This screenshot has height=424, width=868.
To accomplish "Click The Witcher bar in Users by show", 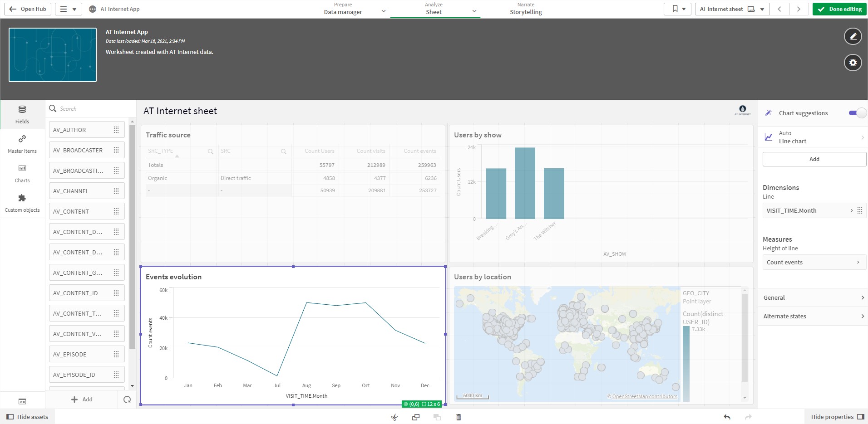I will click(554, 194).
